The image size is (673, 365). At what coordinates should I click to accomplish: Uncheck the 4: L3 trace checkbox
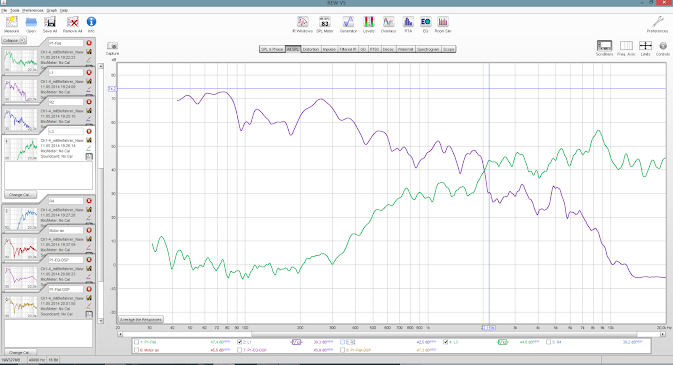446,342
